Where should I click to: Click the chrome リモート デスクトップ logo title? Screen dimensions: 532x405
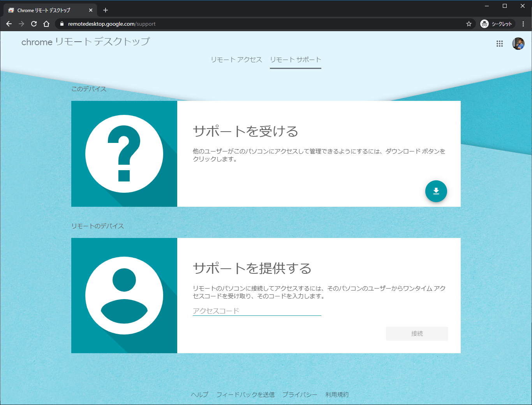coord(86,42)
